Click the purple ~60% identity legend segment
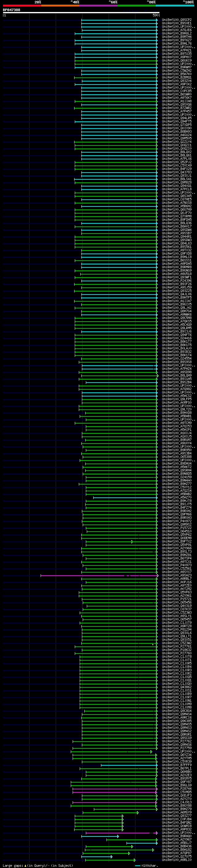This screenshot has height=868, width=197. (99, 6)
